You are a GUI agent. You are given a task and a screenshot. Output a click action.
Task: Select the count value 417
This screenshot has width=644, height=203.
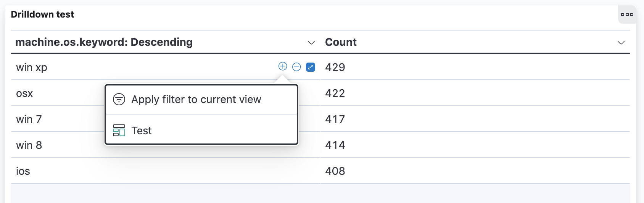[335, 119]
